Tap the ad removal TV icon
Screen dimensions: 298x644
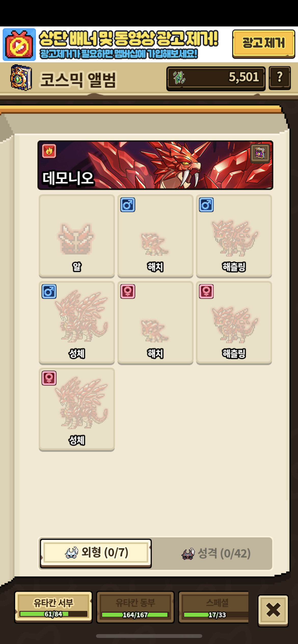pos(19,45)
